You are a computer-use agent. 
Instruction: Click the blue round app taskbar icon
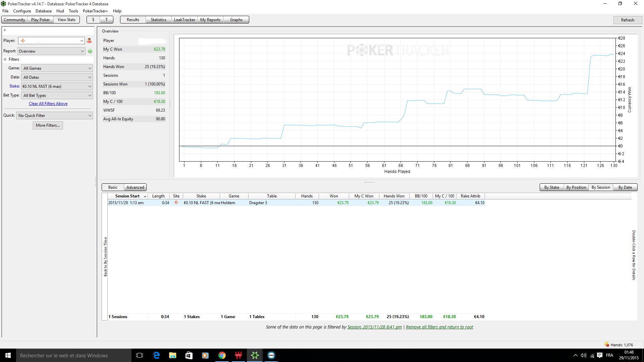[271, 355]
